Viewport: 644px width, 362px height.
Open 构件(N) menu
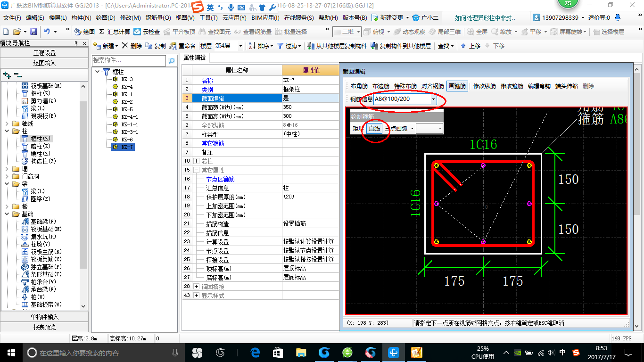[x=81, y=18]
